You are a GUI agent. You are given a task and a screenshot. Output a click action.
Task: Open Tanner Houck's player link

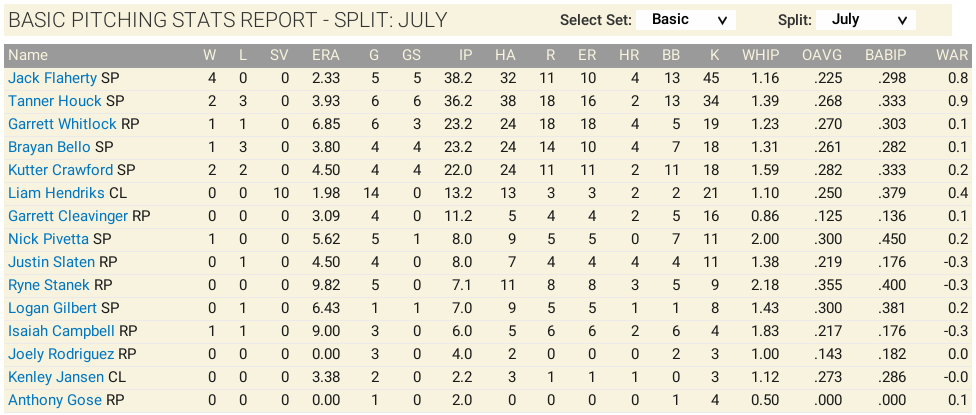[55, 101]
